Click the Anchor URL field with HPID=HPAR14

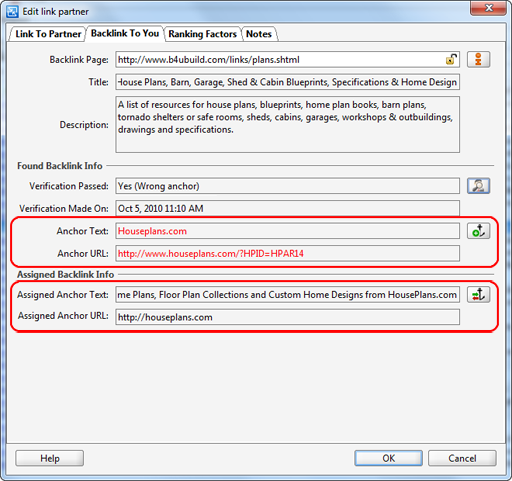[287, 253]
